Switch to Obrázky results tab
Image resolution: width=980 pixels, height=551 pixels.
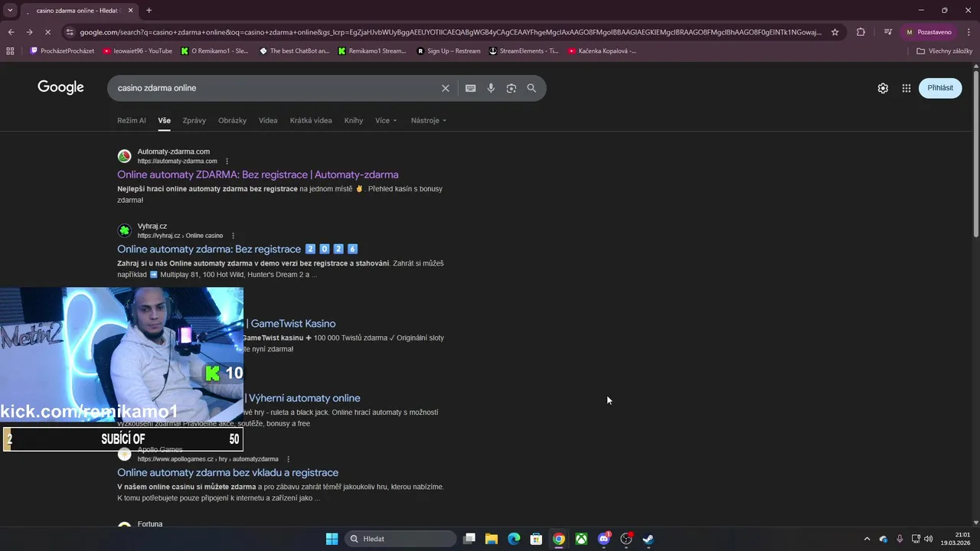click(x=232, y=120)
